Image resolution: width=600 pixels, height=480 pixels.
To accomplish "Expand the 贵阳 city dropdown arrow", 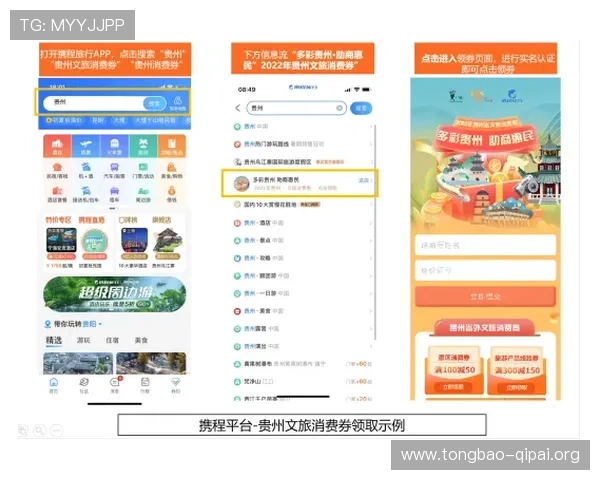I will 100,324.
